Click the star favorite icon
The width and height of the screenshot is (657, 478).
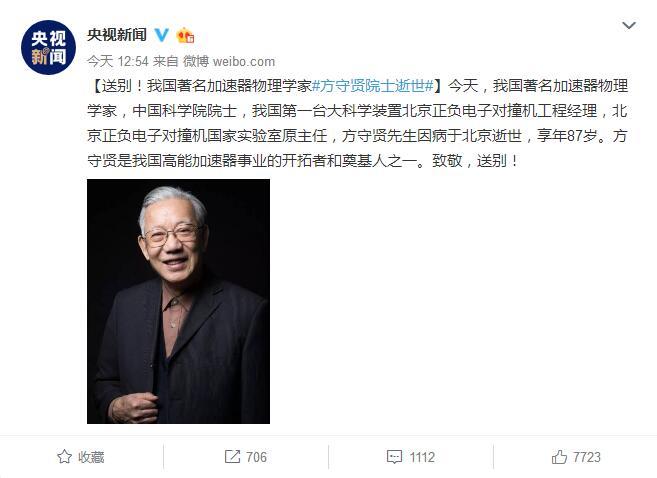tap(64, 457)
